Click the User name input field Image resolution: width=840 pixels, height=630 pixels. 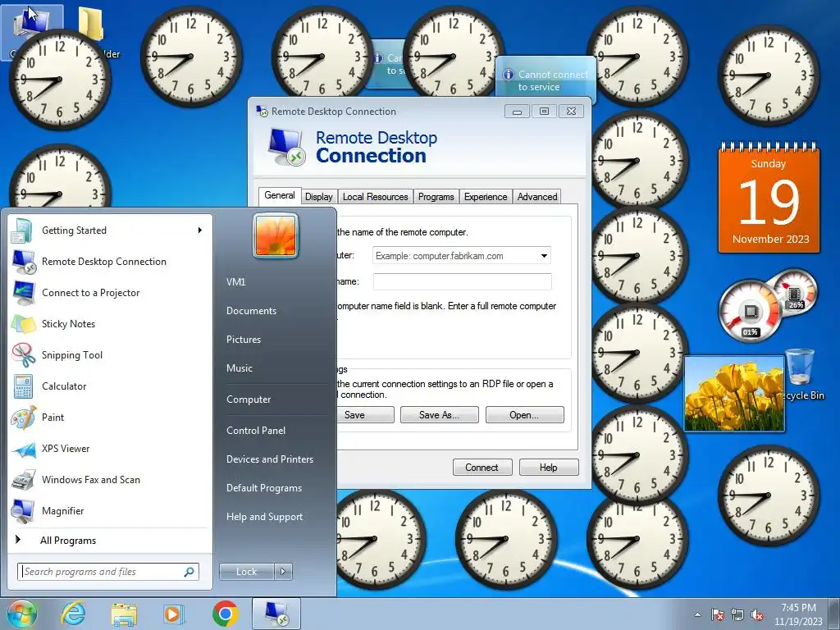pos(463,282)
